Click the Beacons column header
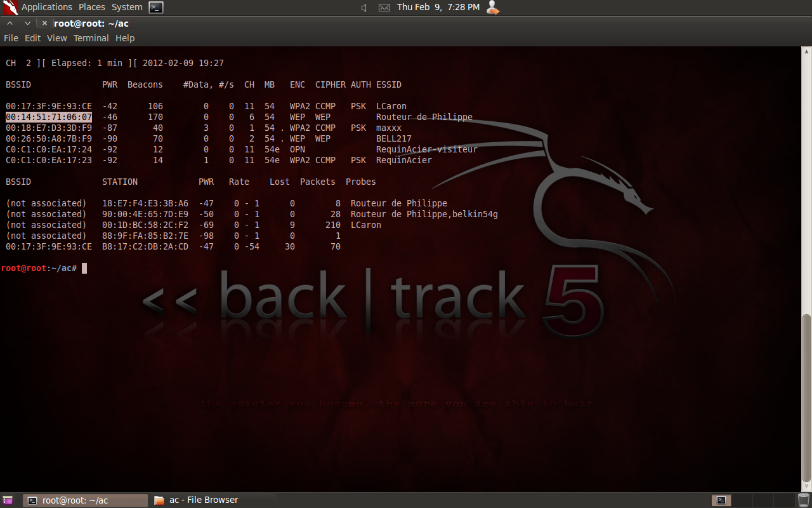The image size is (812, 508). click(x=145, y=84)
